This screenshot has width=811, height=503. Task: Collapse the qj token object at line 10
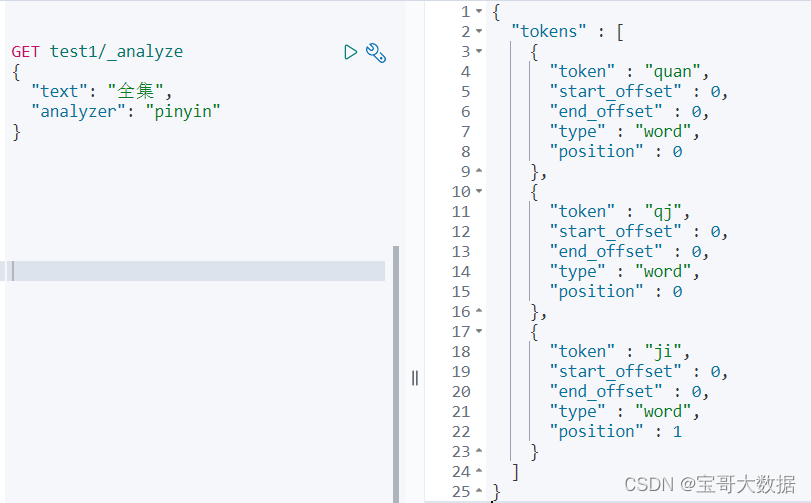tap(479, 191)
